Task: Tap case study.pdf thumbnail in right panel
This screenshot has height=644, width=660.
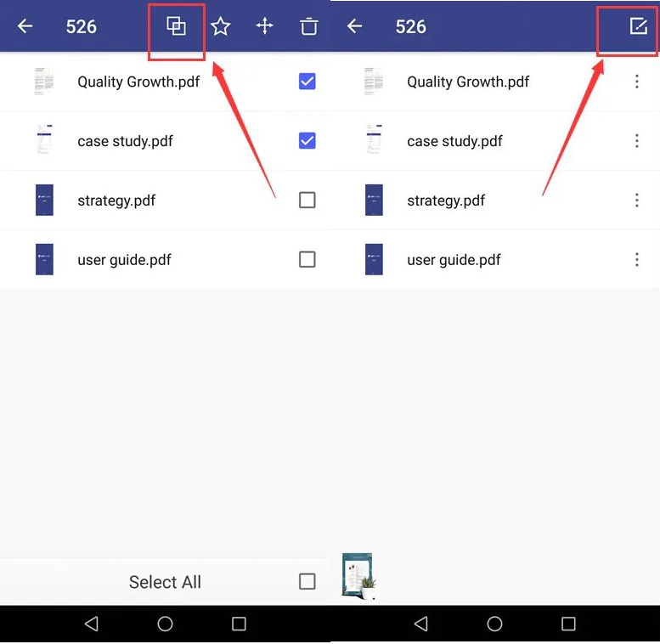Action: 374,139
